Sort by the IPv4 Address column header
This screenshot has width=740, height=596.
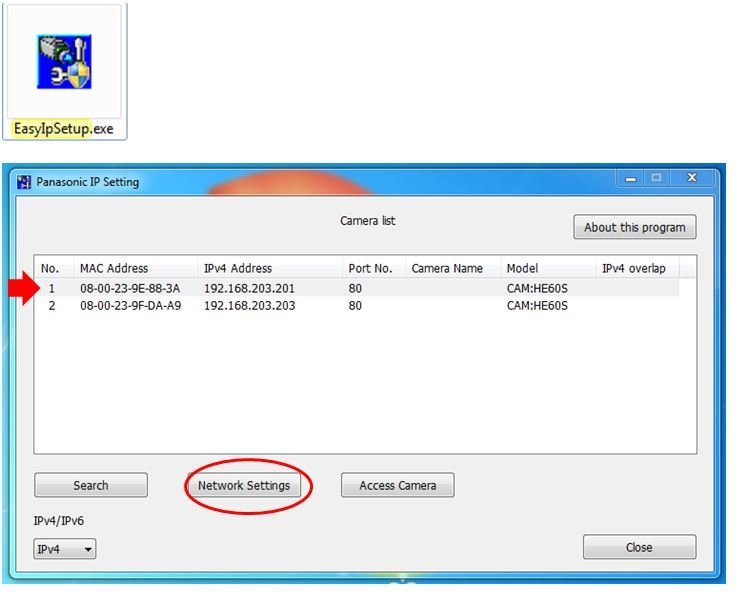point(269,268)
